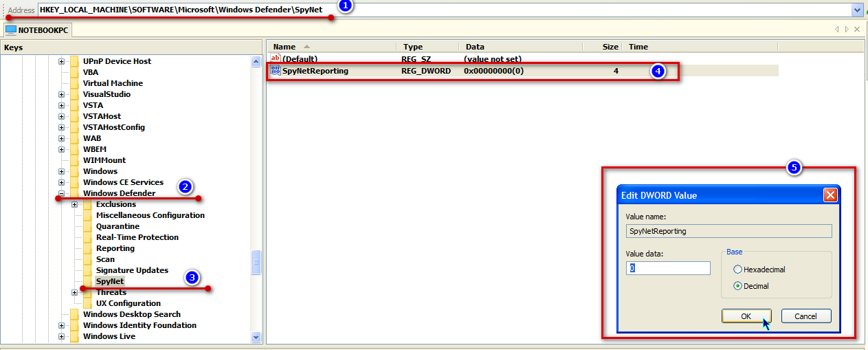Select the Reporting key
This screenshot has width=868, height=350.
tap(115, 248)
